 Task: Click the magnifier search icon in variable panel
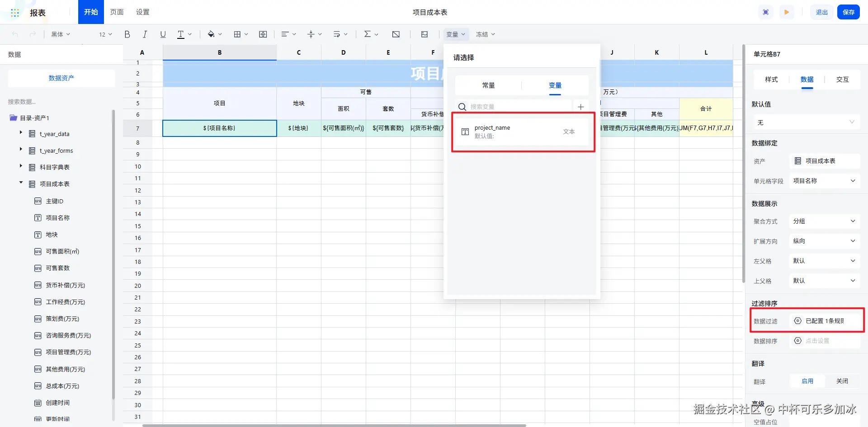coord(462,107)
